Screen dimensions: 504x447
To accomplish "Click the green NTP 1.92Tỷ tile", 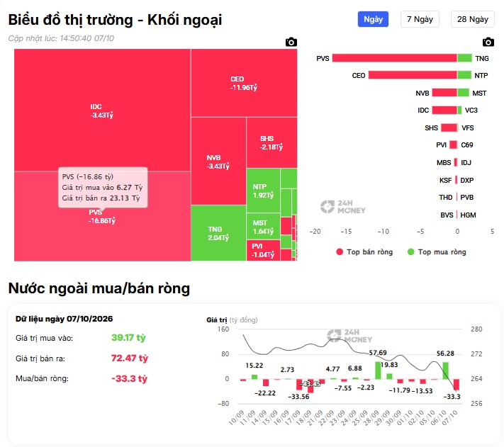I will 263,191.
